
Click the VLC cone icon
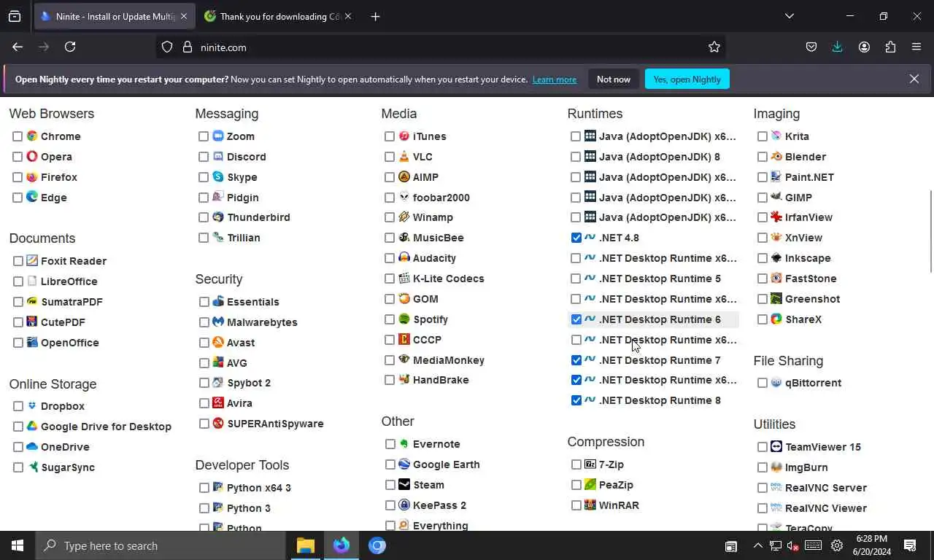pos(404,157)
